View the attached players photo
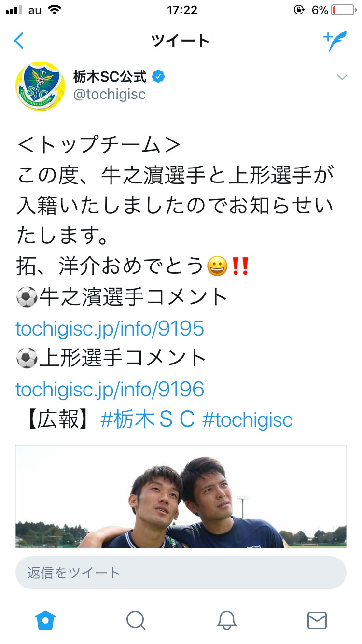 [x=181, y=496]
